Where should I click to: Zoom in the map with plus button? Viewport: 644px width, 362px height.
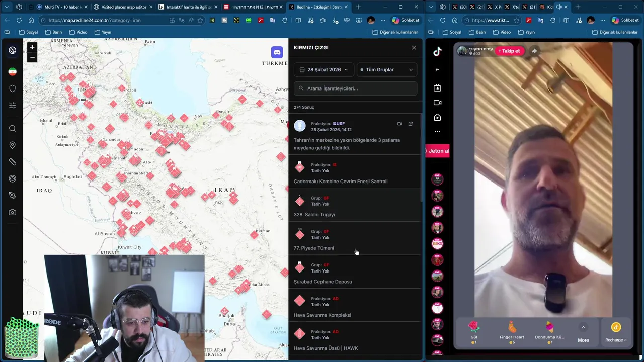click(32, 47)
